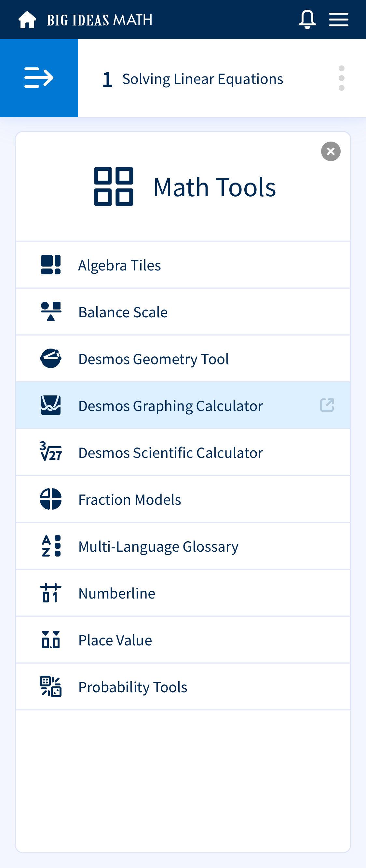This screenshot has height=868, width=366.
Task: Close the Math Tools panel
Action: [x=331, y=151]
